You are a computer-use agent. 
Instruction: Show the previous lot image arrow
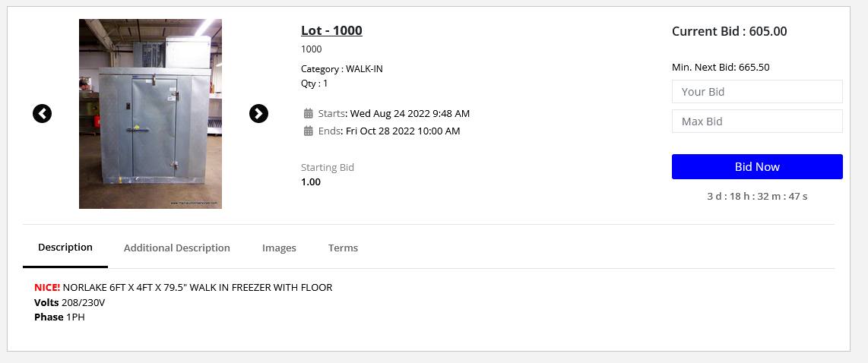coord(42,113)
